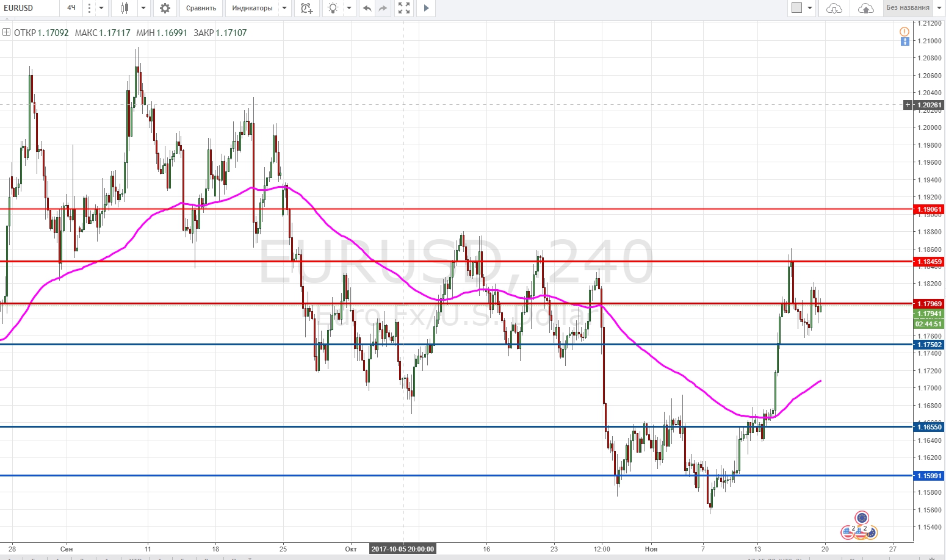
Task: Click the EURUSD symbol input field
Action: pyautogui.click(x=30, y=8)
